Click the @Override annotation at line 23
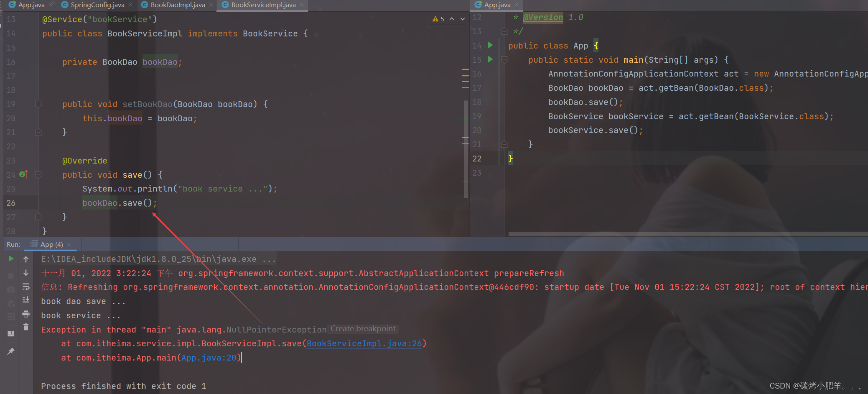This screenshot has width=868, height=394. pos(85,161)
